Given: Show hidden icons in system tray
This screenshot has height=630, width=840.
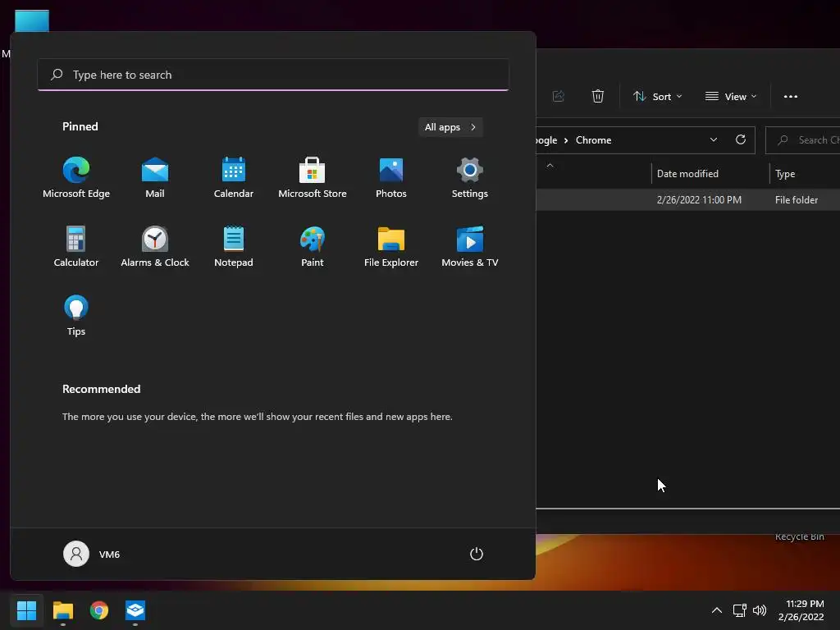Looking at the screenshot, I should (x=716, y=610).
